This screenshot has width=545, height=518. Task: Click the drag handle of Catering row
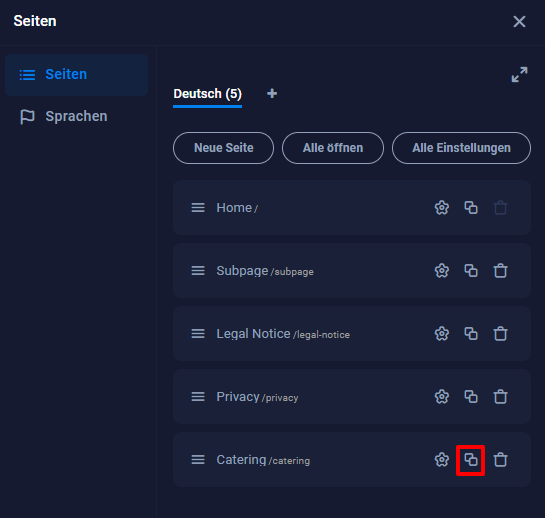[198, 460]
